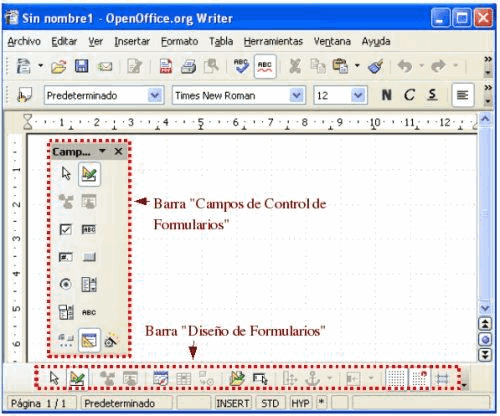Toggle Design Mode in bottom Form Design bar
500x416 pixels.
pos(77,379)
